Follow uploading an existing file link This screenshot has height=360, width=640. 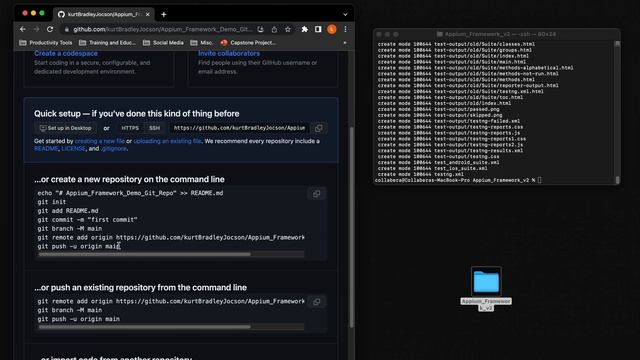click(167, 141)
